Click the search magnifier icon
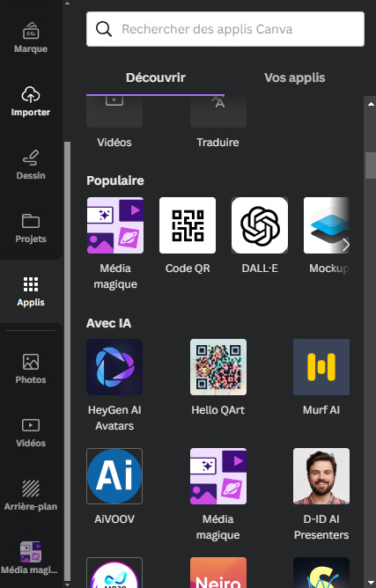 (104, 29)
